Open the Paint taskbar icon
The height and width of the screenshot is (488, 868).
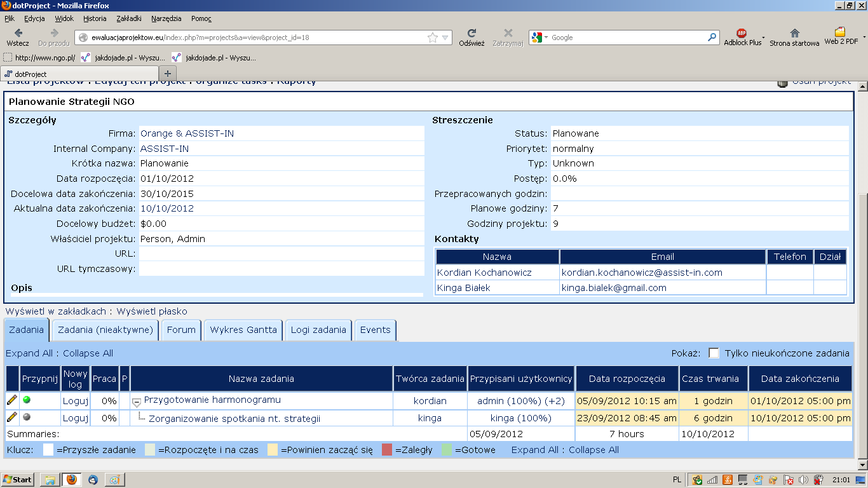115,480
